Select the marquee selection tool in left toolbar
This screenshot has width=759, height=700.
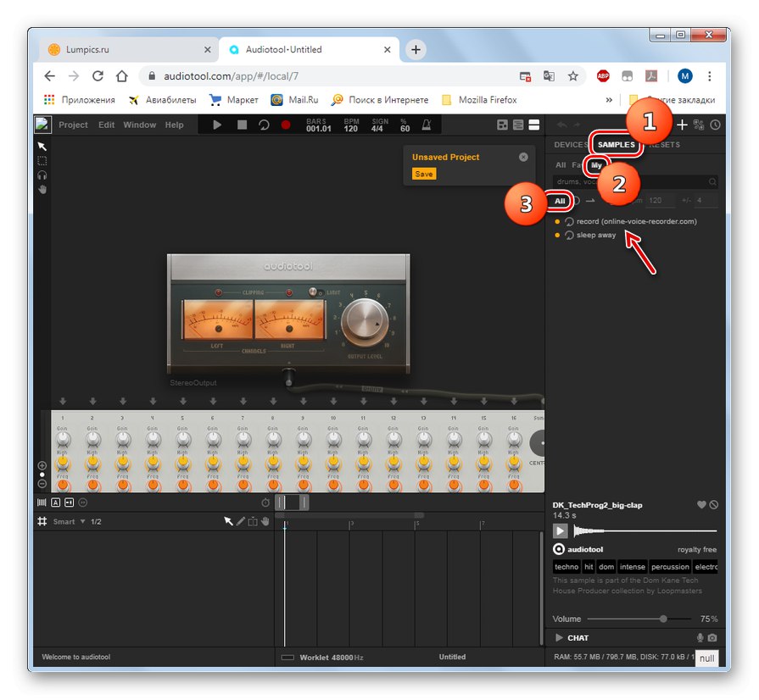tap(42, 161)
